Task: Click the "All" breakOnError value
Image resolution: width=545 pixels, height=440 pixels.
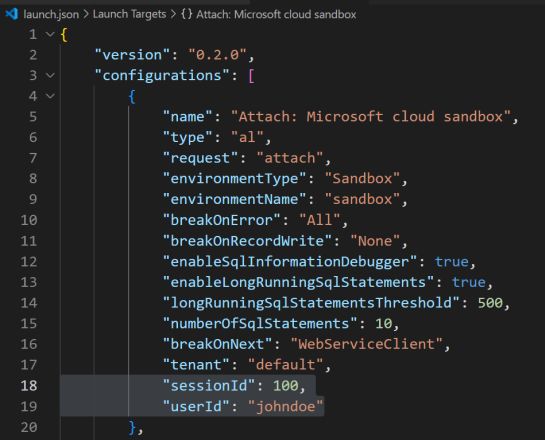Action: click(x=320, y=220)
